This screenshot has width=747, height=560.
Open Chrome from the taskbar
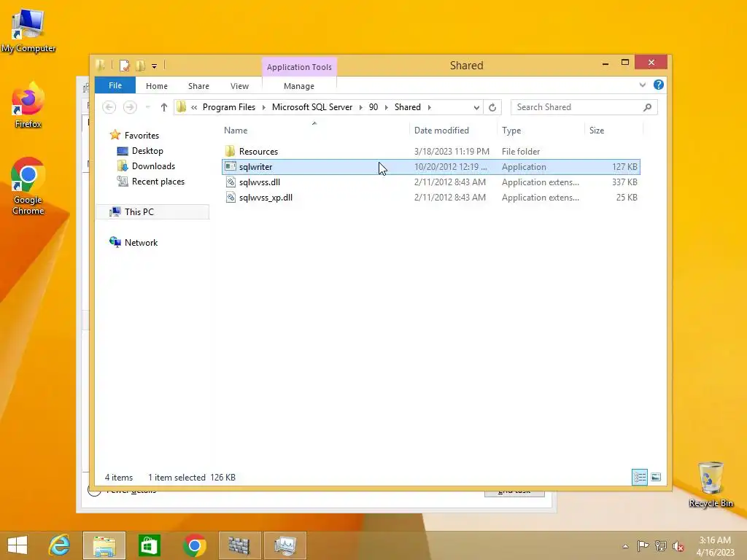(x=194, y=545)
